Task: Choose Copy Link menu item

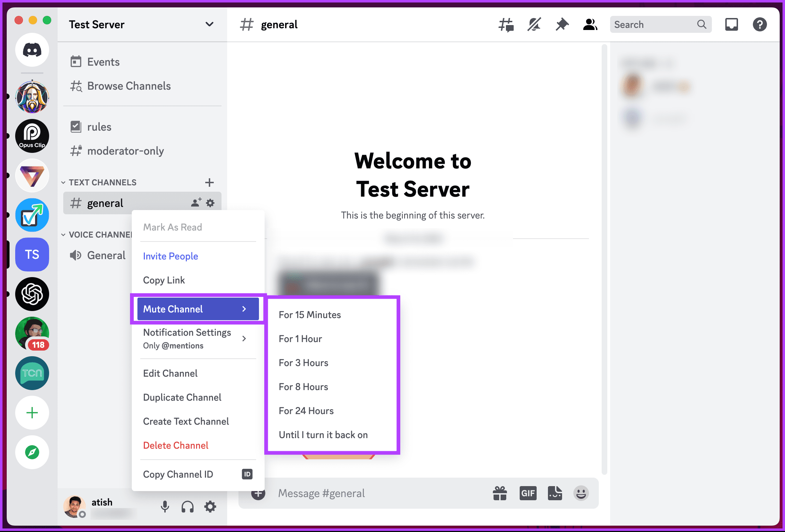Action: pyautogui.click(x=198, y=280)
